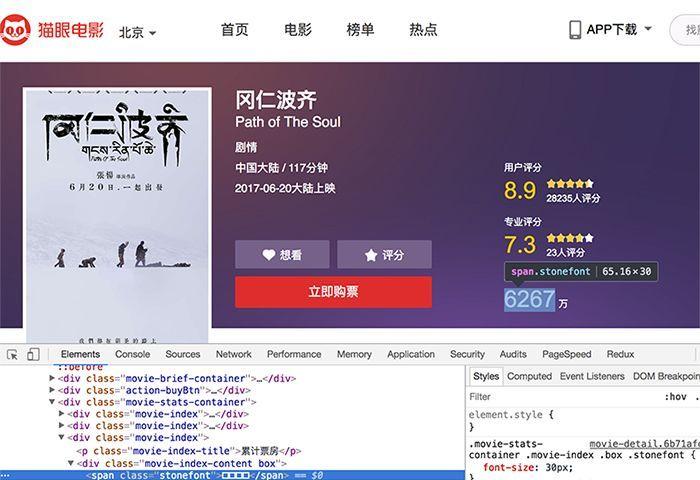
Task: Expand the movie-brief-container div node
Action: tap(52, 378)
